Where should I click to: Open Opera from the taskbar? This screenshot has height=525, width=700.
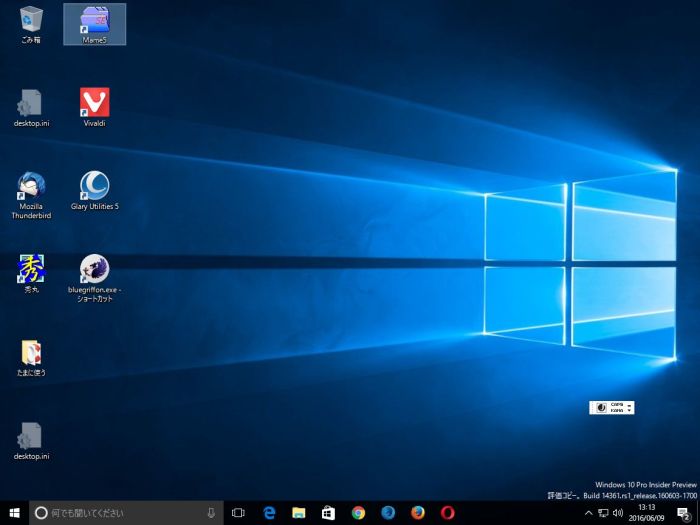(447, 513)
